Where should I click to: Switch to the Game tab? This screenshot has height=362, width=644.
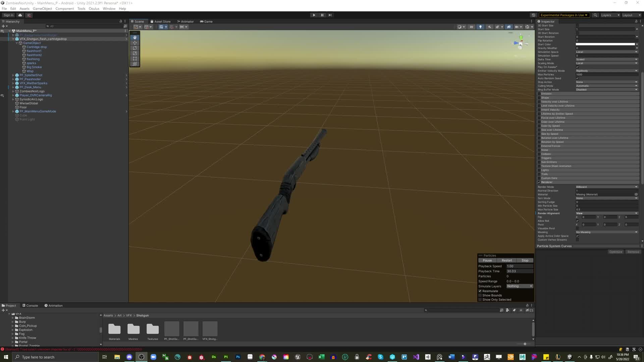coord(206,21)
